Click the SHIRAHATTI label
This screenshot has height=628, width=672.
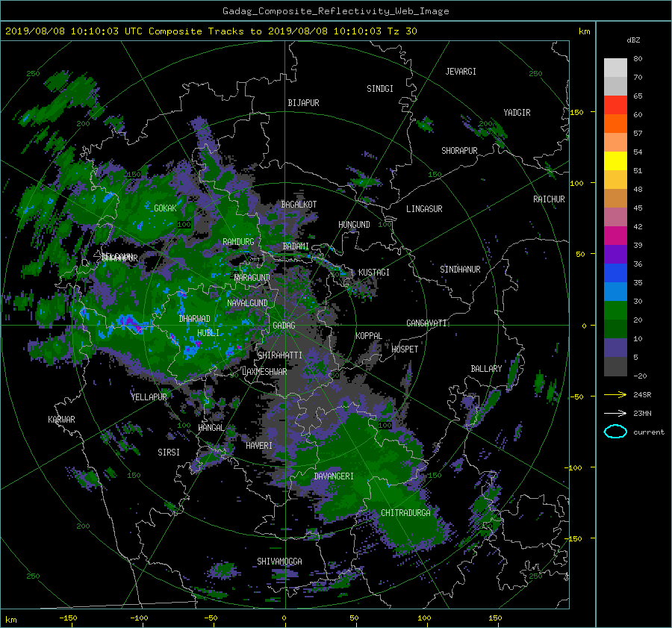(280, 355)
